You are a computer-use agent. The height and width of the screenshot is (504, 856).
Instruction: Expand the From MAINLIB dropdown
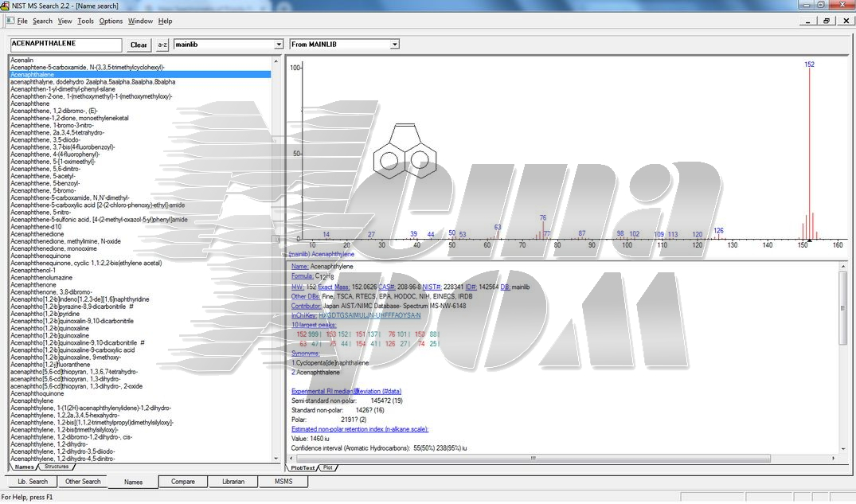(394, 45)
